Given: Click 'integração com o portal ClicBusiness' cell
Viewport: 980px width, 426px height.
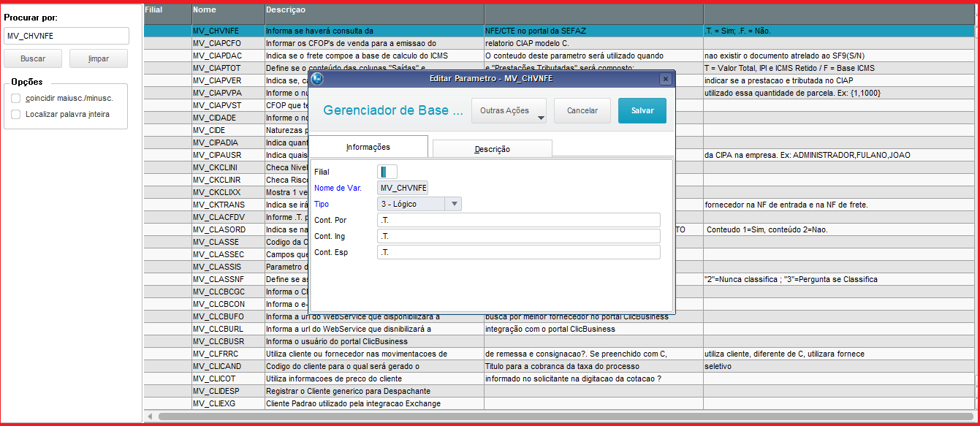Looking at the screenshot, I should (593, 329).
